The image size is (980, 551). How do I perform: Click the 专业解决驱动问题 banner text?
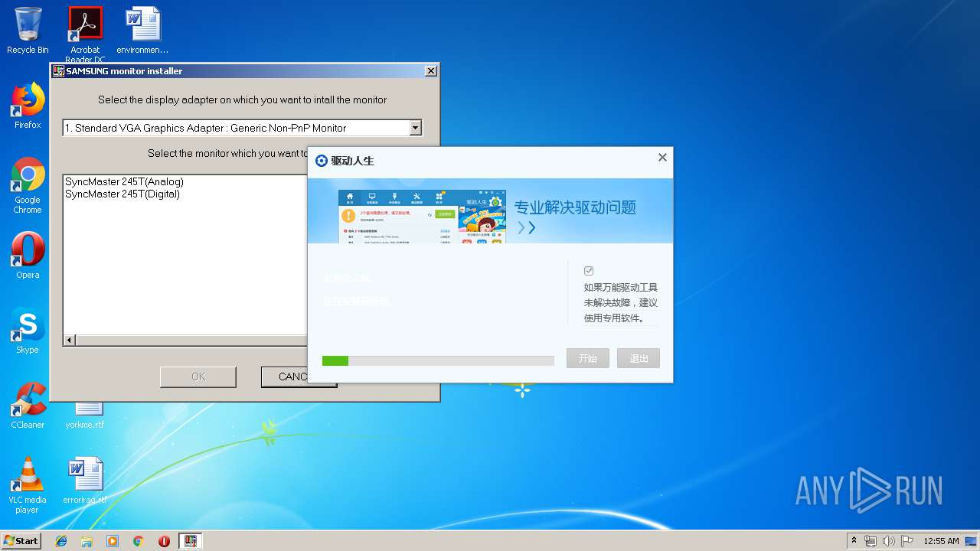[575, 207]
